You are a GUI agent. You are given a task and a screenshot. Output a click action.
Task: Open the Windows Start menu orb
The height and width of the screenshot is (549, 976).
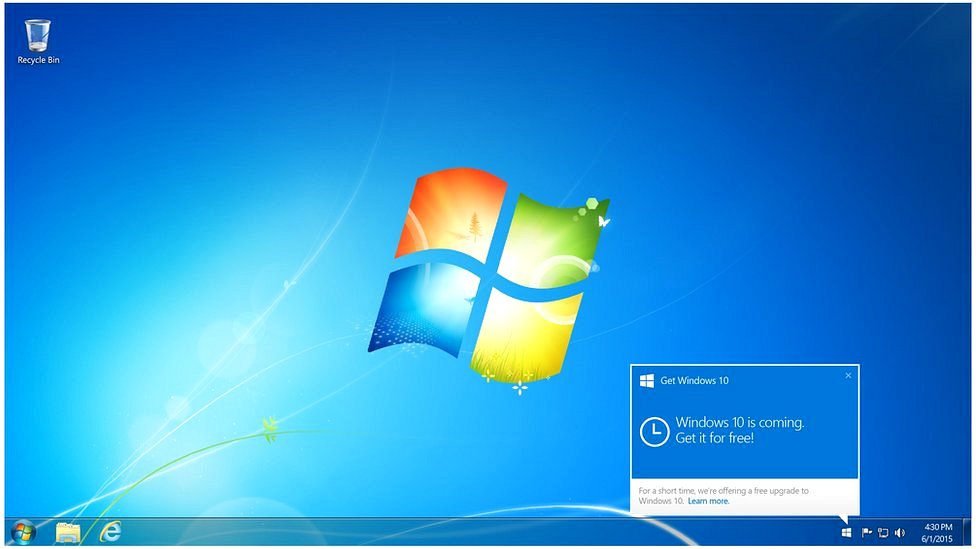click(24, 532)
